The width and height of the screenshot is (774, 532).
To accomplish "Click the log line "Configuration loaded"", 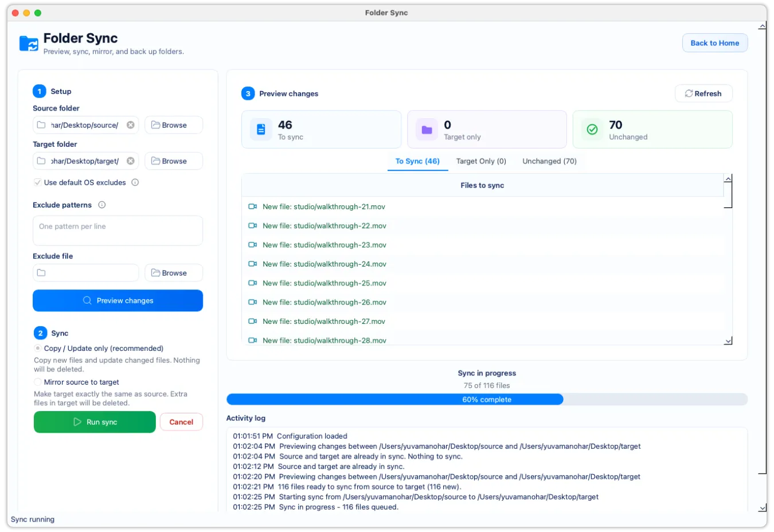I will click(x=290, y=436).
